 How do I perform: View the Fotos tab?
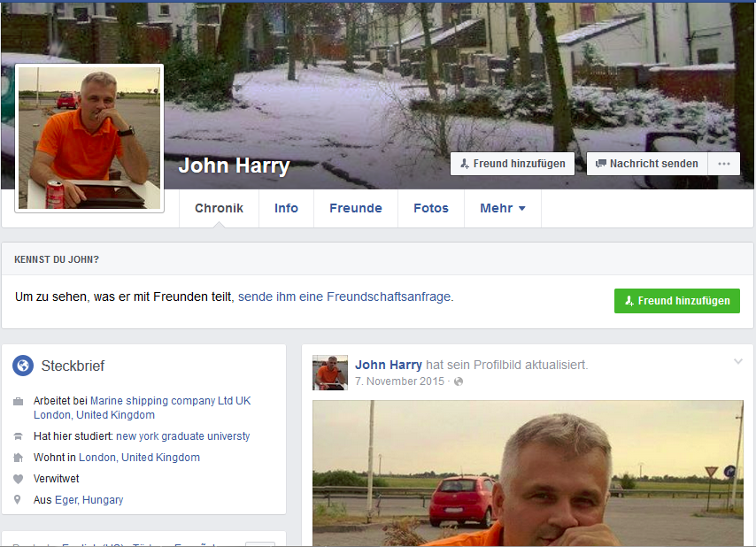431,208
